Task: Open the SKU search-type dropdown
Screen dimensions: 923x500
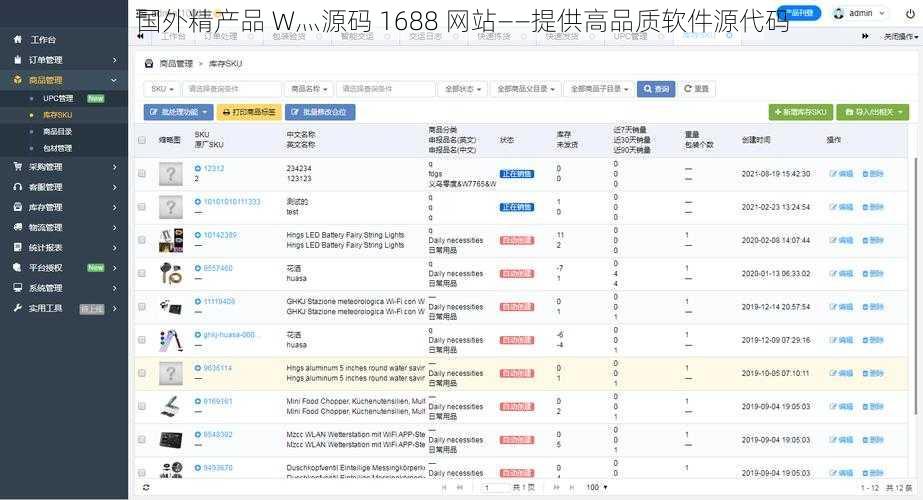Action: 162,89
